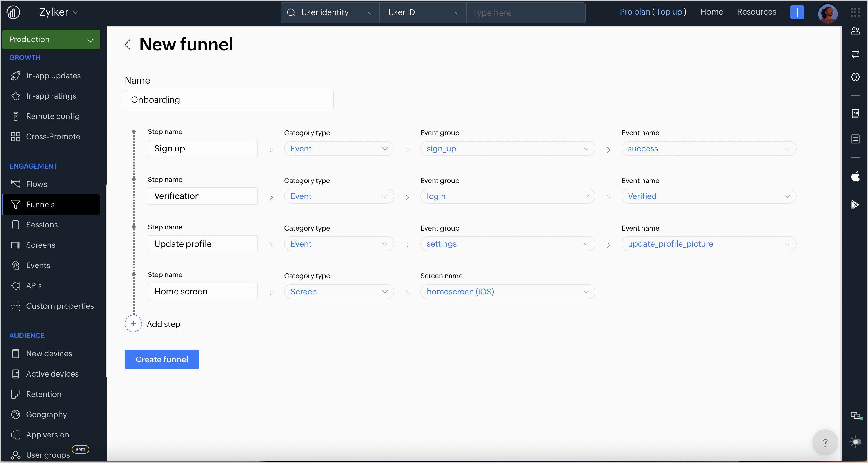Screen dimensions: 868x463
Task: Toggle the light/dark theme switch
Action: tap(856, 442)
